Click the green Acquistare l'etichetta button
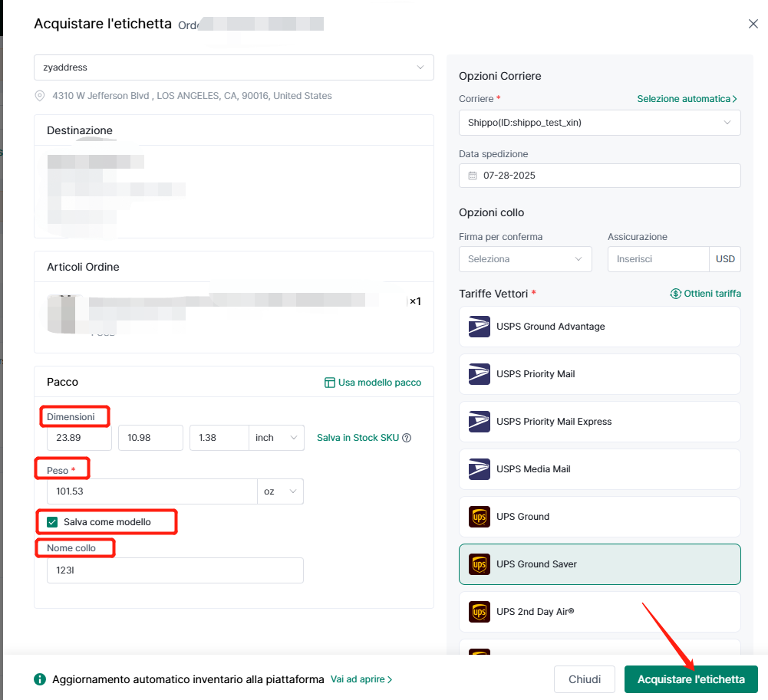 (x=691, y=679)
